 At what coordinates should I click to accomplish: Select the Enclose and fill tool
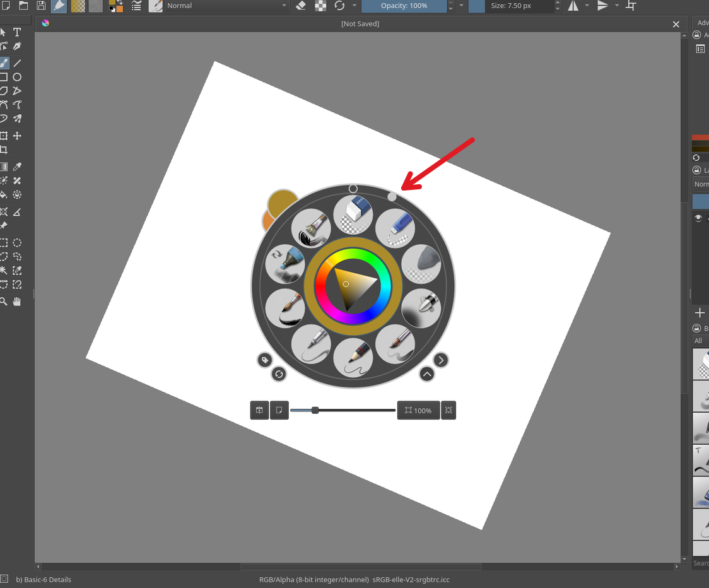[17, 195]
